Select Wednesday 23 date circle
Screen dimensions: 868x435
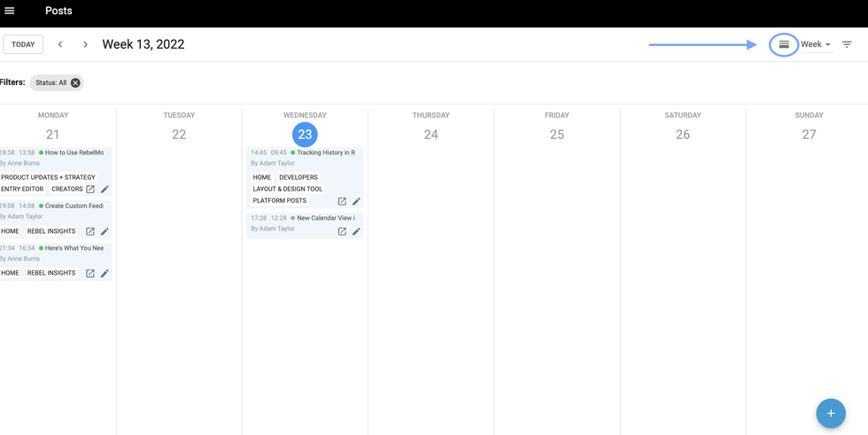point(305,135)
